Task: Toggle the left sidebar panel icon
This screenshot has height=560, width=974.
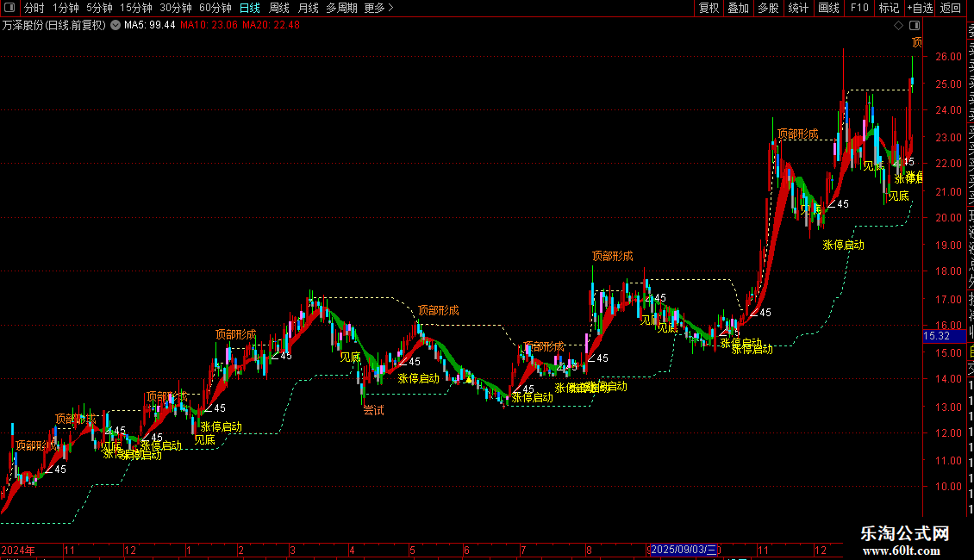Action: pyautogui.click(x=9, y=8)
